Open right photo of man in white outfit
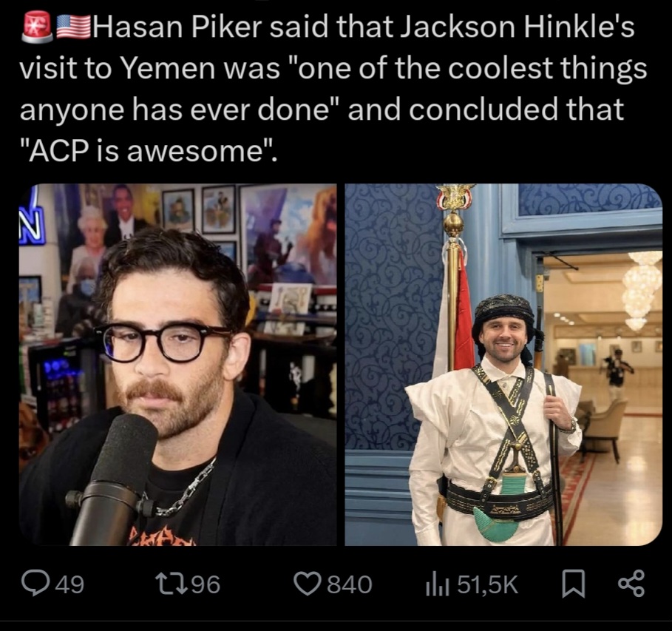This screenshot has width=672, height=631. click(x=503, y=365)
